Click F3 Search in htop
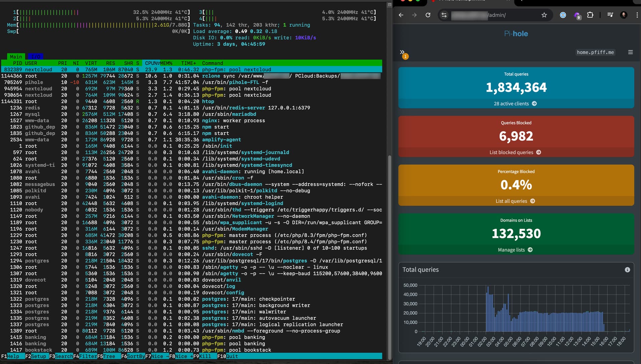 tap(61, 356)
